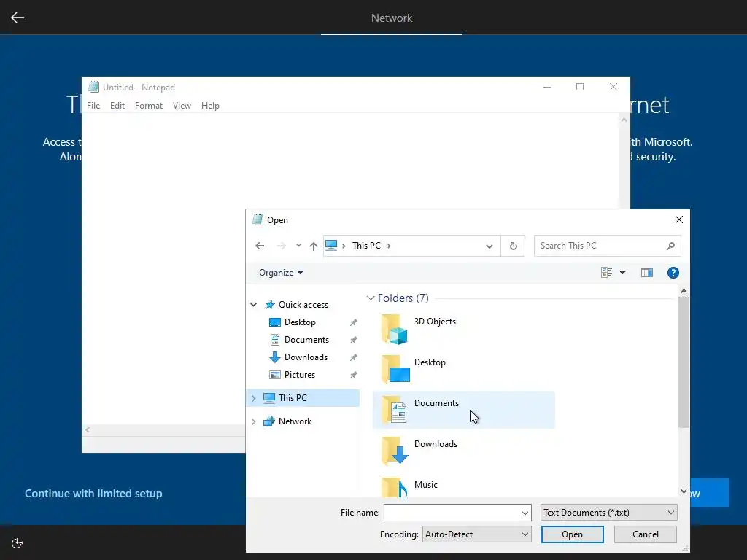Open the Ease of Access icon
747x560 pixels.
coord(18,543)
